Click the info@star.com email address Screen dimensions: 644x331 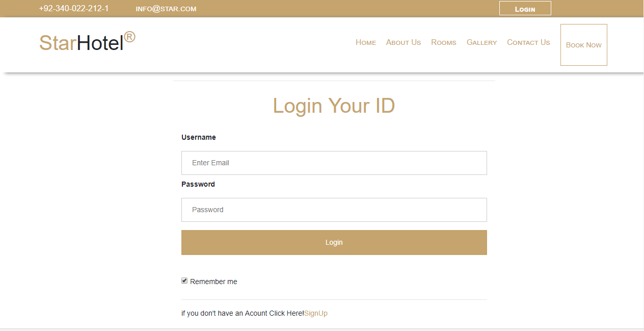pyautogui.click(x=166, y=9)
